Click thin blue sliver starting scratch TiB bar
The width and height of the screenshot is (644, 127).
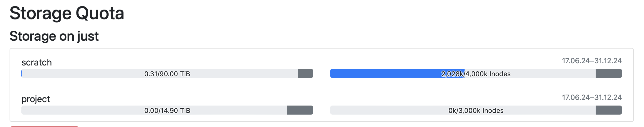[22, 73]
